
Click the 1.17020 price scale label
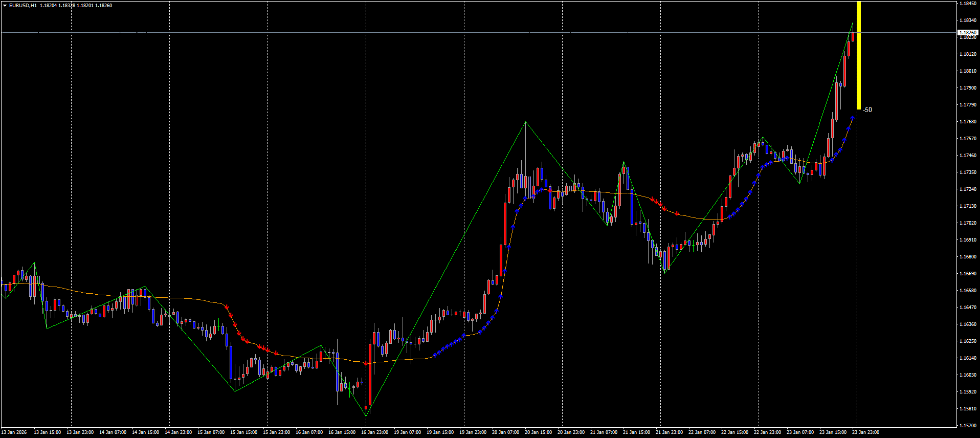point(968,223)
